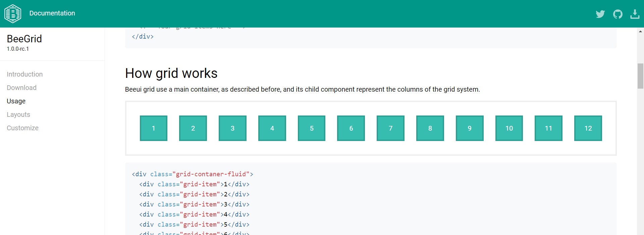Go to Introduction section

pyautogui.click(x=25, y=74)
